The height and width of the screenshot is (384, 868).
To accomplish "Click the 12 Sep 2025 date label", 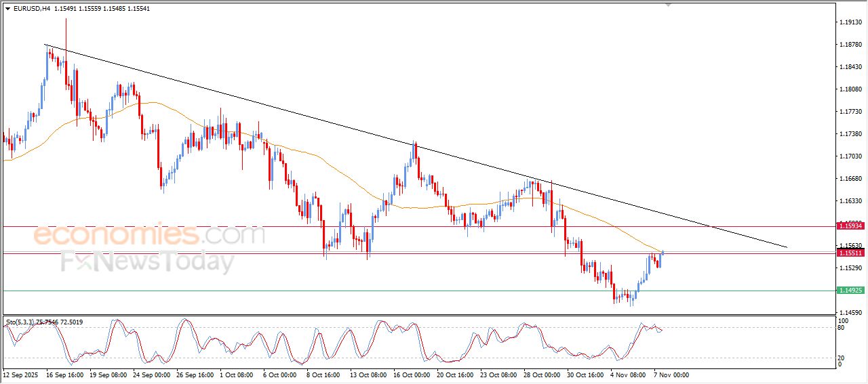I will click(x=22, y=374).
